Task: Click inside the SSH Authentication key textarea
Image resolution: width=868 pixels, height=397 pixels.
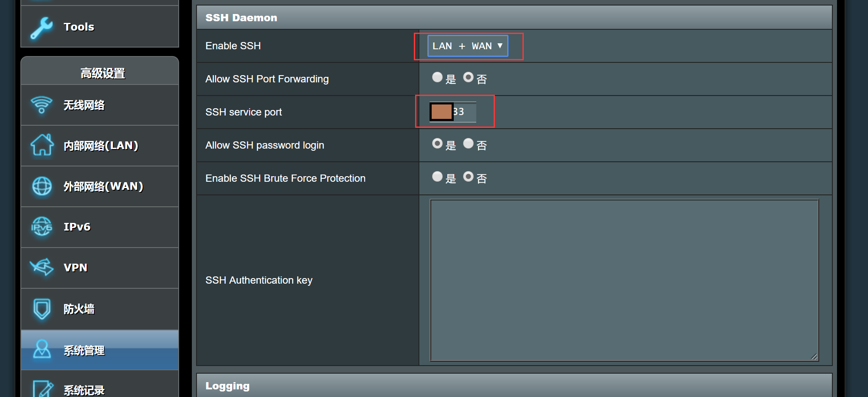Action: tap(624, 280)
